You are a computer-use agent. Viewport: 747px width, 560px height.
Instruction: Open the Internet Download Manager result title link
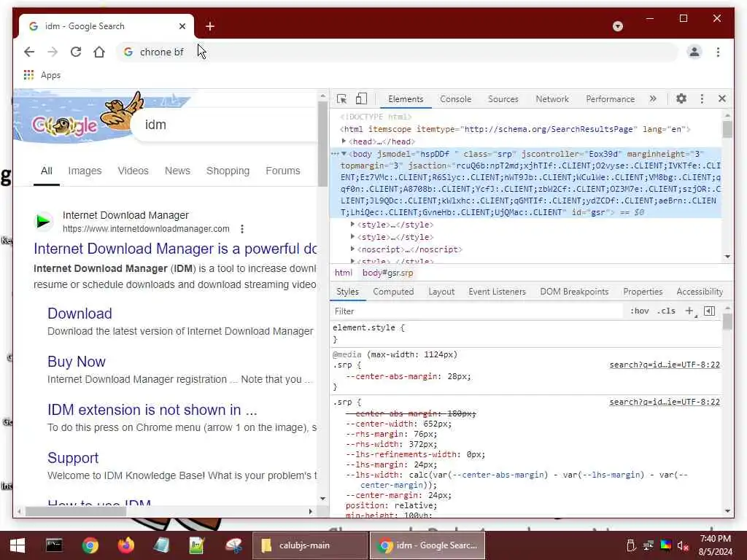[x=175, y=249]
